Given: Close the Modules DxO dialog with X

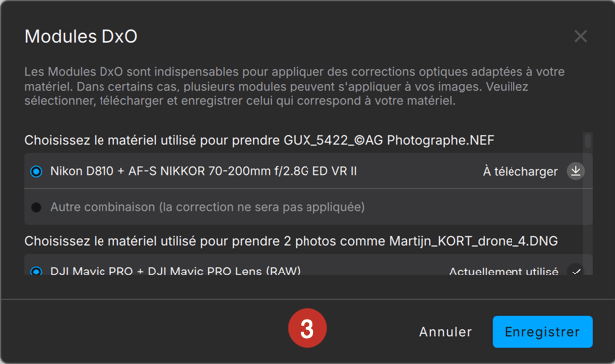Looking at the screenshot, I should (x=580, y=36).
